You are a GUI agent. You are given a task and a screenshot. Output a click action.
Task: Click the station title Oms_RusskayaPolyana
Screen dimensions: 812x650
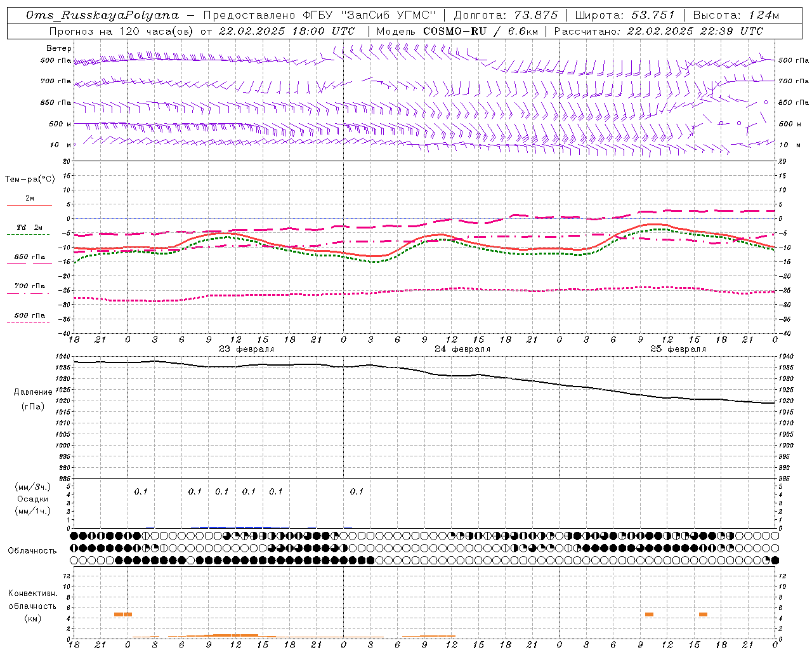pyautogui.click(x=102, y=15)
